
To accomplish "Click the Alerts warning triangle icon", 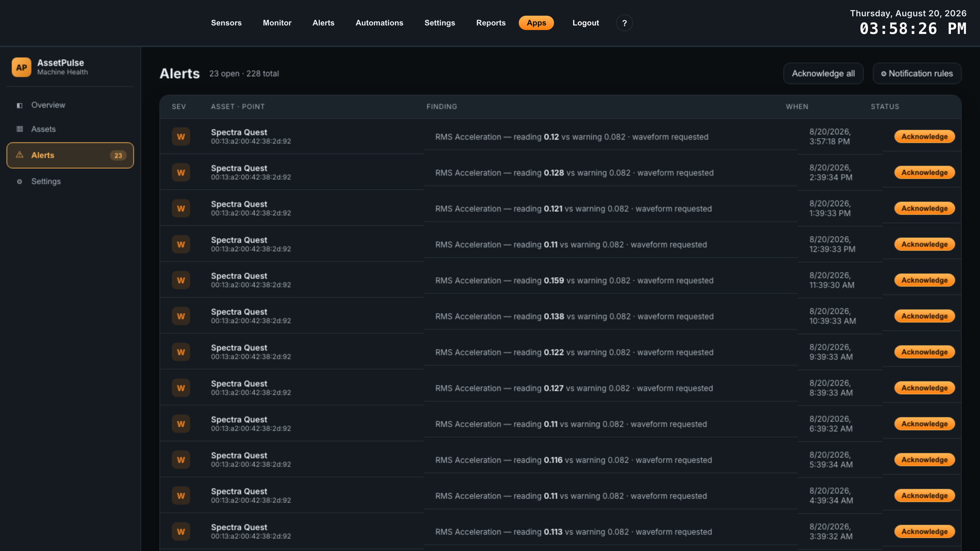I will tap(19, 155).
